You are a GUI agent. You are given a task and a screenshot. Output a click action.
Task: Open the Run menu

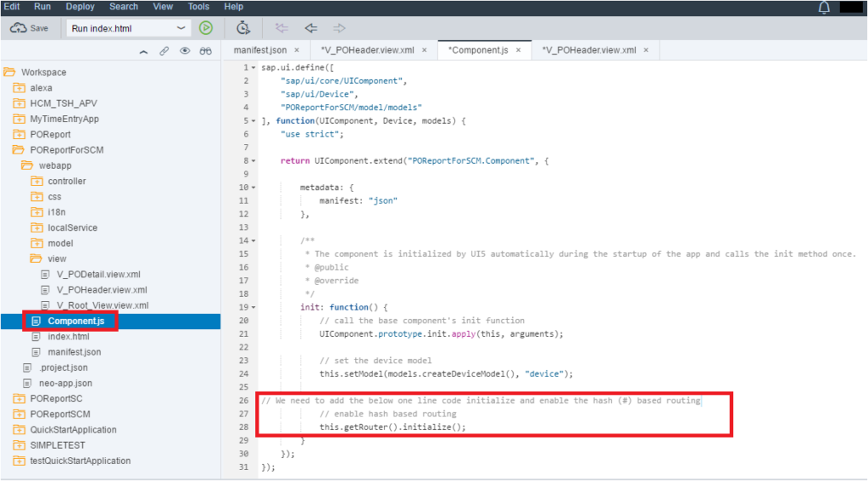point(42,7)
